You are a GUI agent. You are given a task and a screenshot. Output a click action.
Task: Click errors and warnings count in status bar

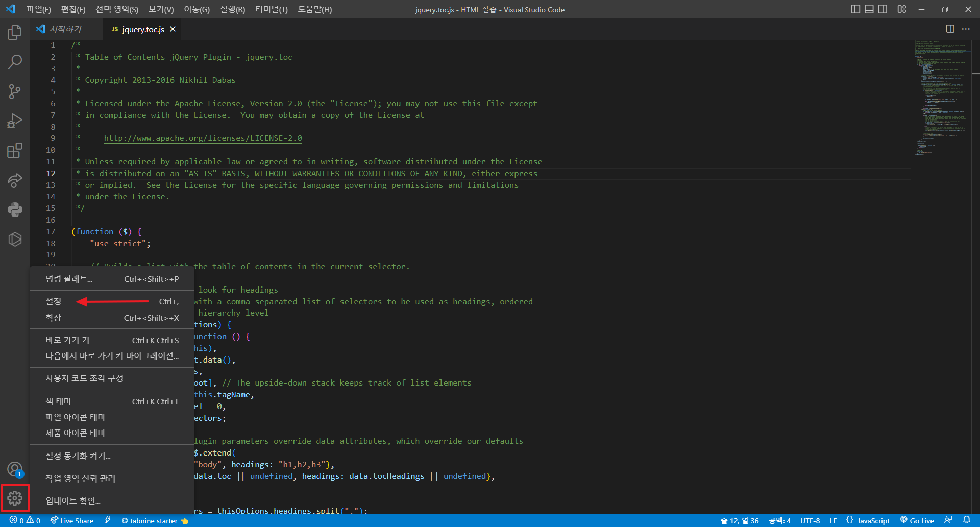(x=24, y=520)
